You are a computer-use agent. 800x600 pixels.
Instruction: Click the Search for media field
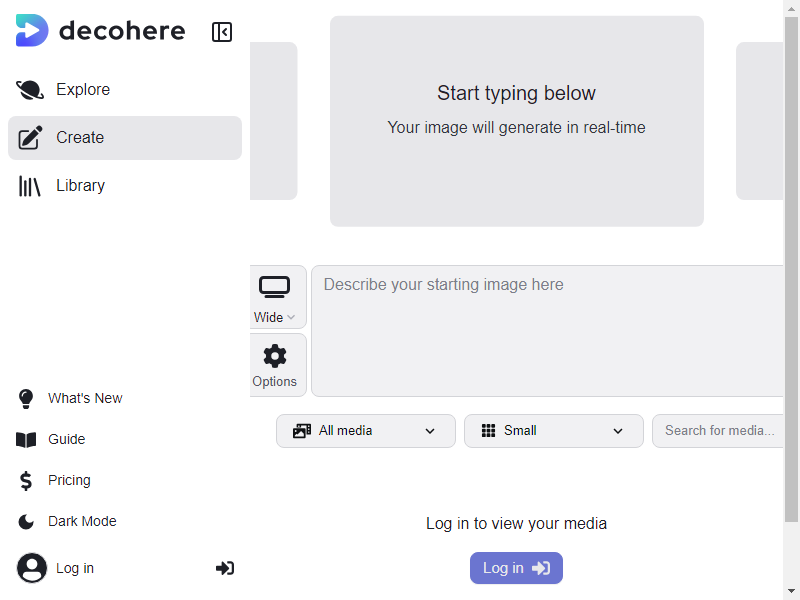718,431
